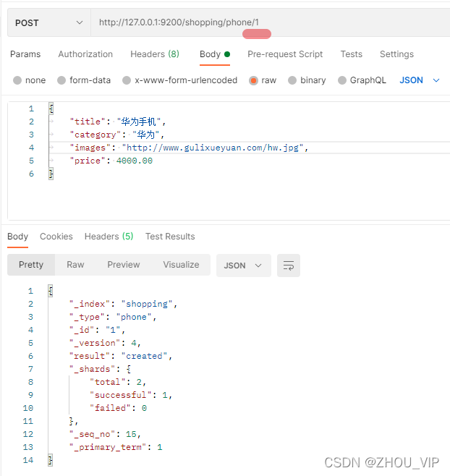Open the blue JSON body format dropdown

pos(420,80)
